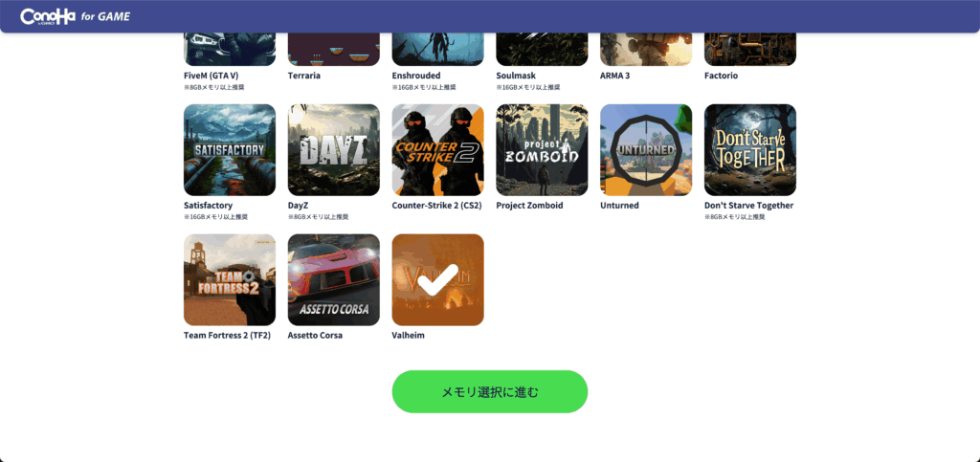This screenshot has height=462, width=980.
Task: Click the Project Zomboid title text
Action: (529, 206)
